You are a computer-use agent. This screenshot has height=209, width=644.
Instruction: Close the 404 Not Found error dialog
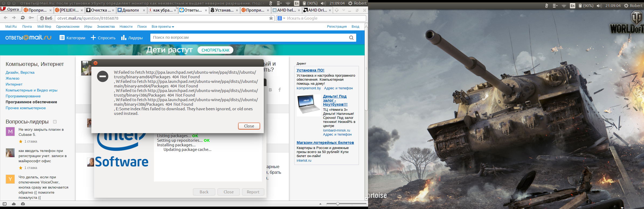(x=249, y=126)
